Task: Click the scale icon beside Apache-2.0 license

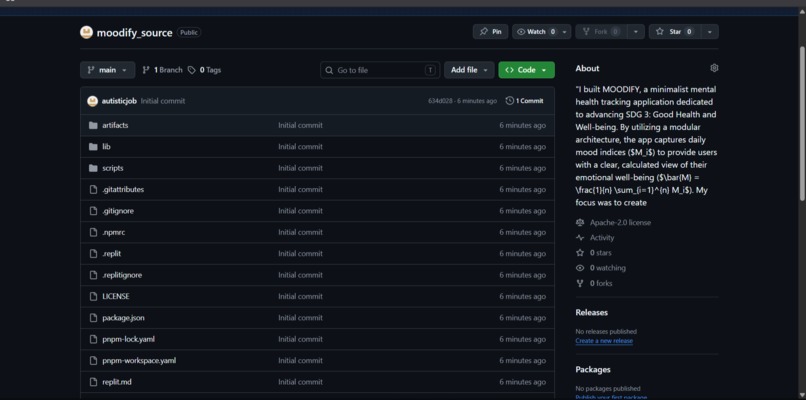Action: click(x=580, y=223)
